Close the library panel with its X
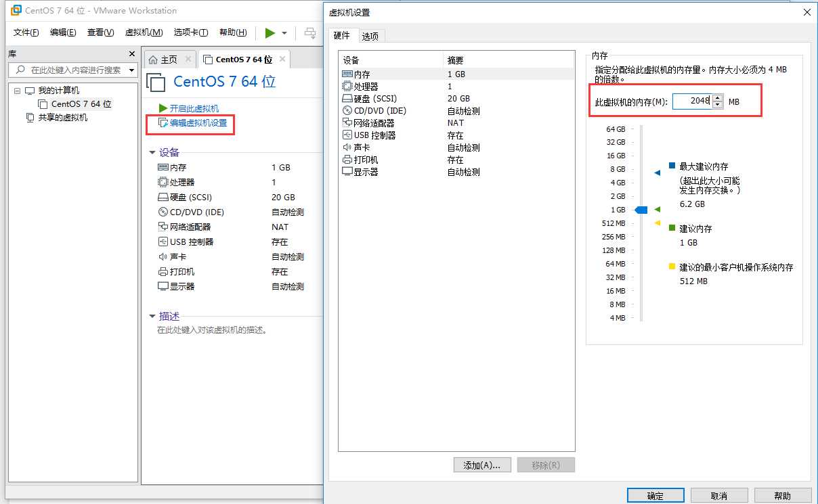The width and height of the screenshot is (818, 504). [132, 54]
